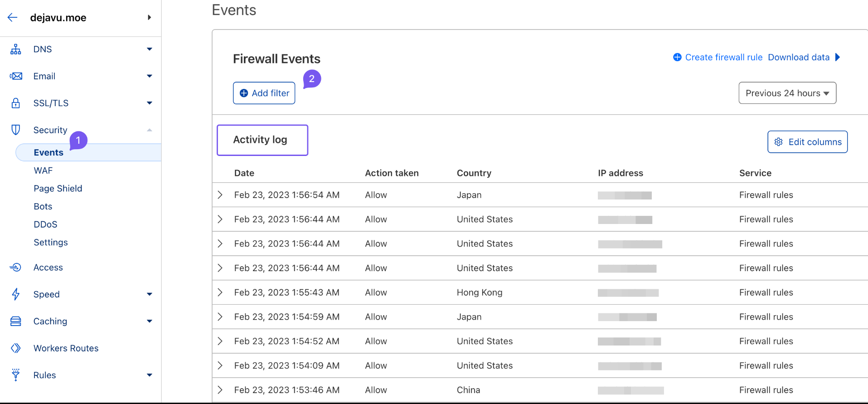Click the Rules funnel icon
This screenshot has height=404, width=868.
pyautogui.click(x=16, y=375)
